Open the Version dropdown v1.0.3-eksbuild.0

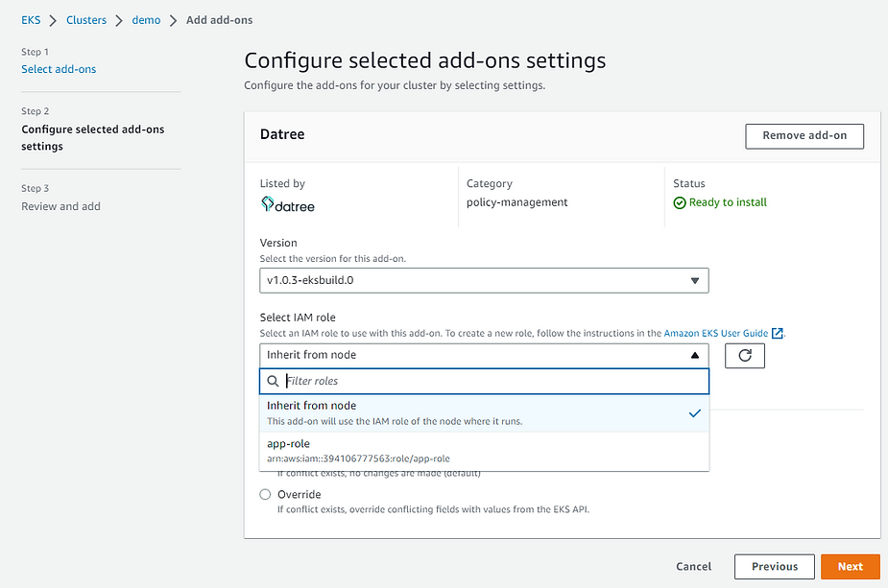tap(484, 281)
